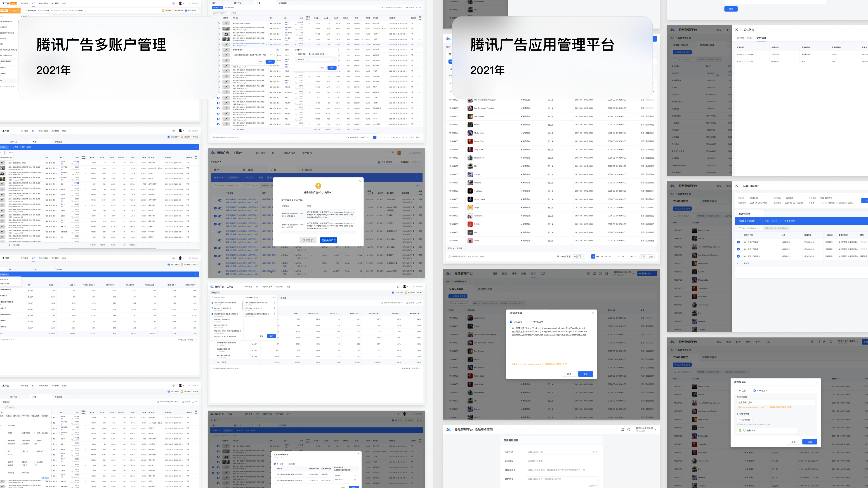Open 20条/页 page size dropdown in app list
Viewport: 868px width, 488px height.
578,256
